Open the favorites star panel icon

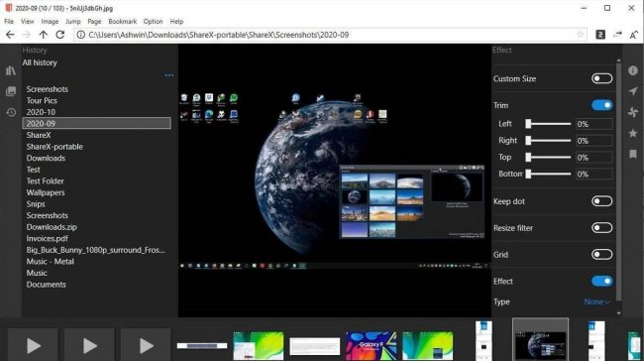[x=633, y=133]
